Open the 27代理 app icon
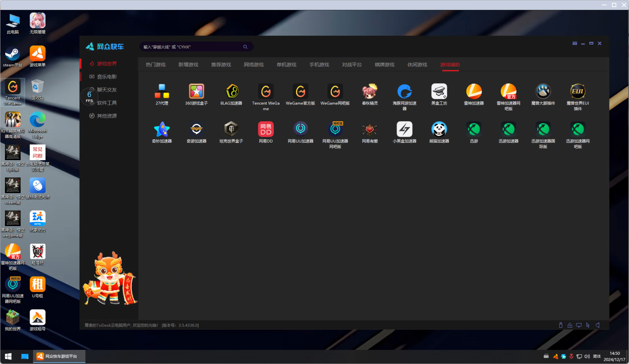 162,95
